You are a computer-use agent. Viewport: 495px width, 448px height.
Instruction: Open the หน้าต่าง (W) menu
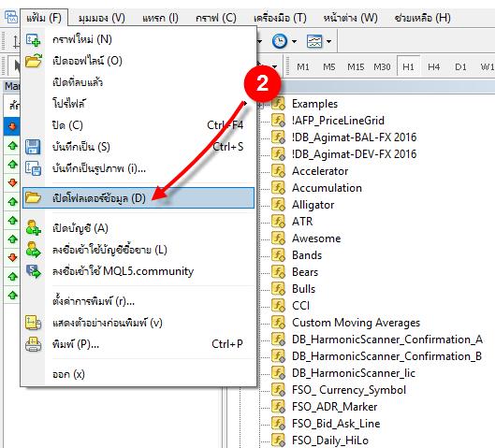click(350, 18)
